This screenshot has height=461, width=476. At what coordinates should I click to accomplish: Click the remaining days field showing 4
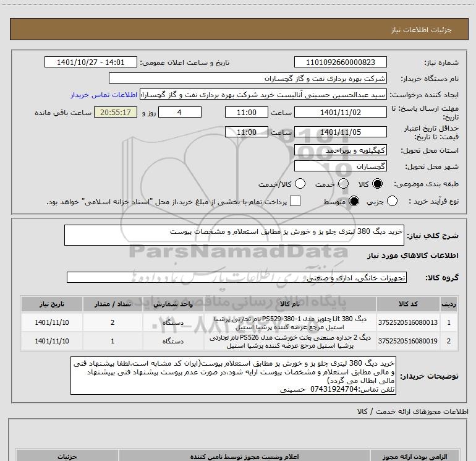click(x=180, y=113)
